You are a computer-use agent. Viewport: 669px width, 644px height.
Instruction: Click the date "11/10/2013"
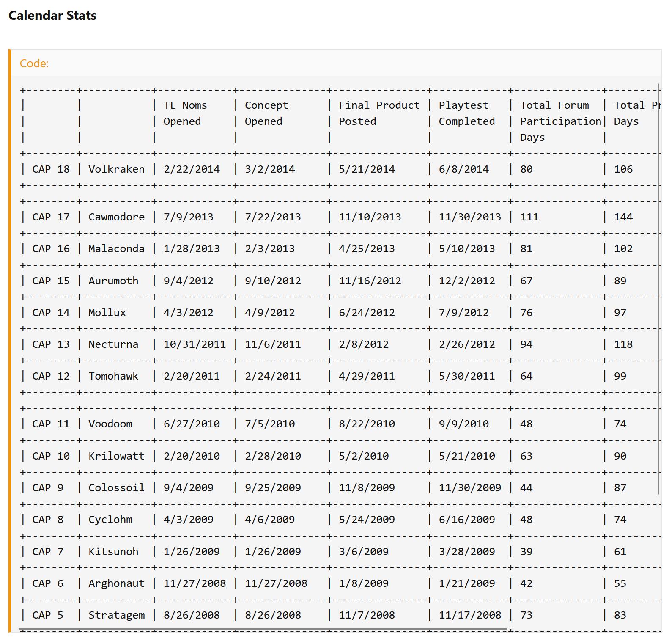370,217
